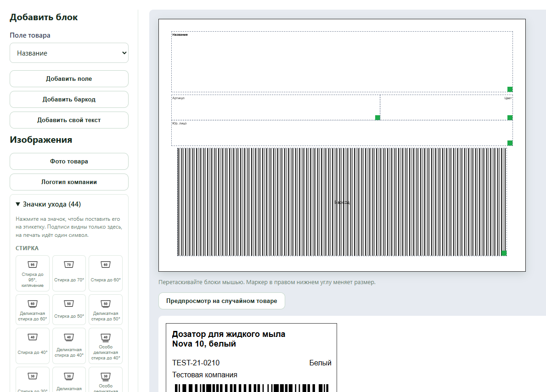The width and height of the screenshot is (546, 392).
Task: Add the 'Деликатная стирка до 50°' icon
Action: [106, 309]
